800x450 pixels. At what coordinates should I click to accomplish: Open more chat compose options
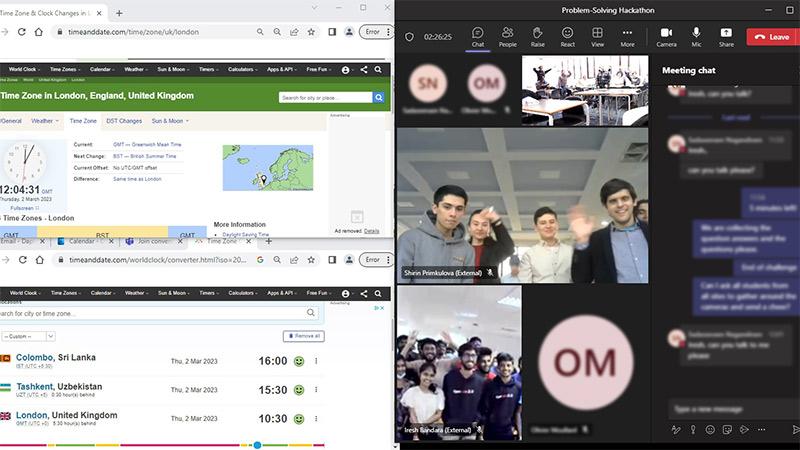(x=761, y=430)
